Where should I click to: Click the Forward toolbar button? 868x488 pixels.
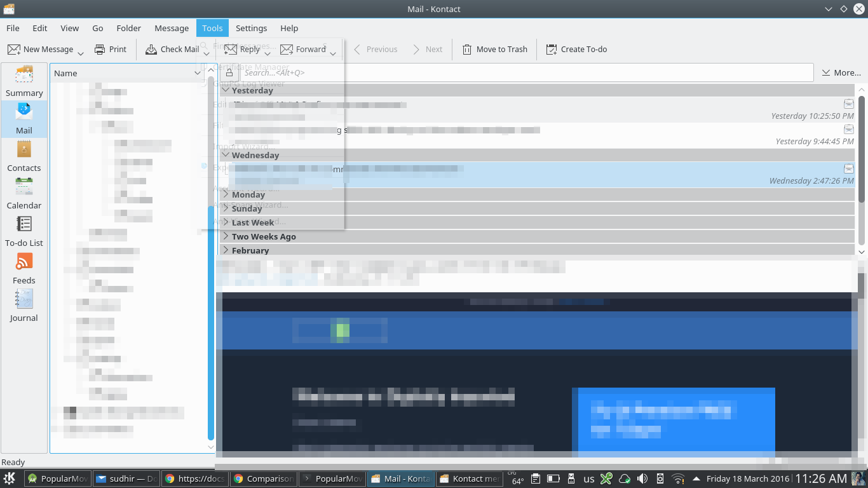(303, 49)
